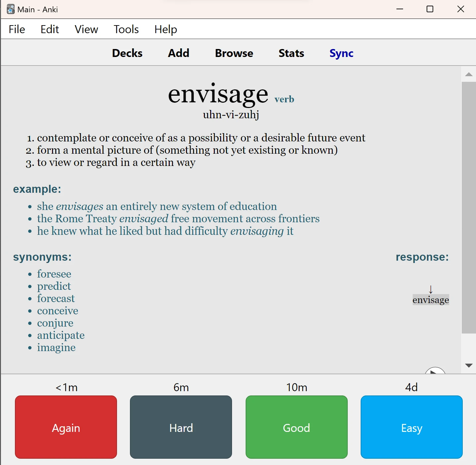Screen dimensions: 476x465
Task: Click the Anki app icon in title bar
Action: point(11,9)
